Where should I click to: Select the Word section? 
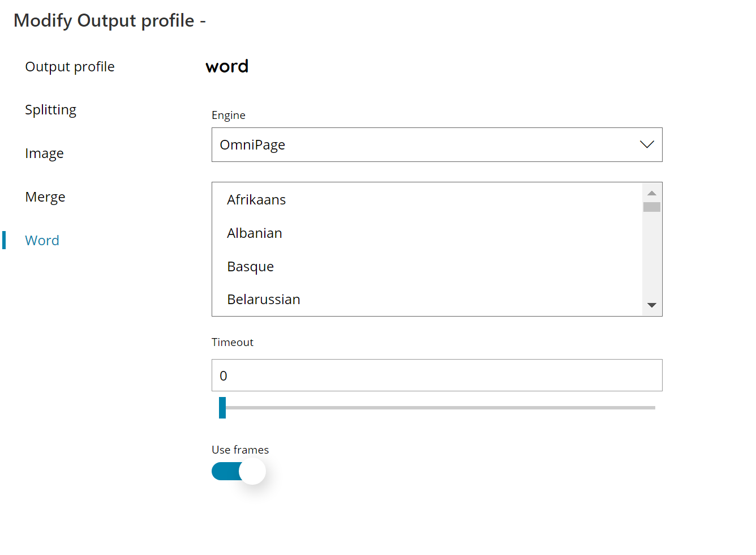(42, 241)
